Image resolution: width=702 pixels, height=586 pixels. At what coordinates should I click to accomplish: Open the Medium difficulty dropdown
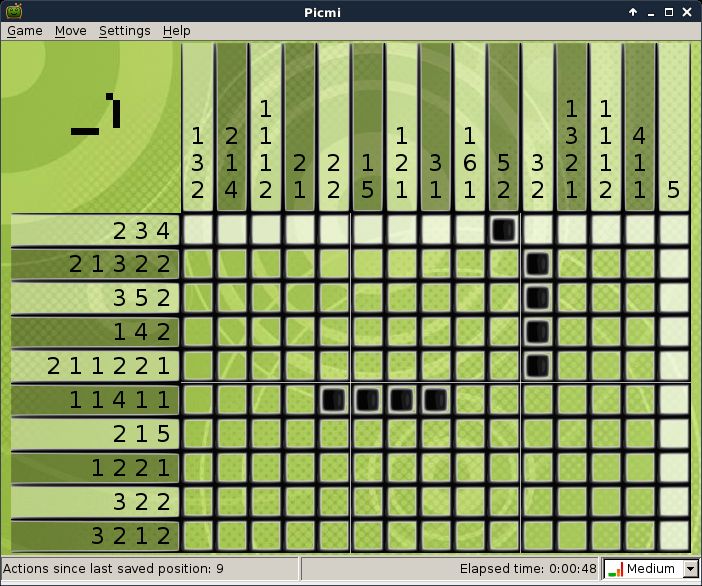point(651,569)
